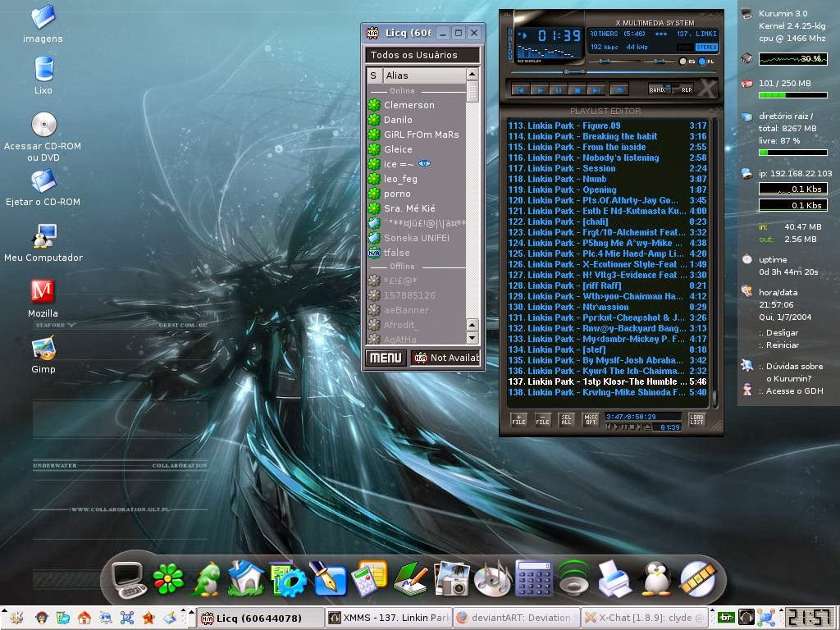Click the contact list scroll down arrow
The height and width of the screenshot is (630, 840).
point(472,338)
